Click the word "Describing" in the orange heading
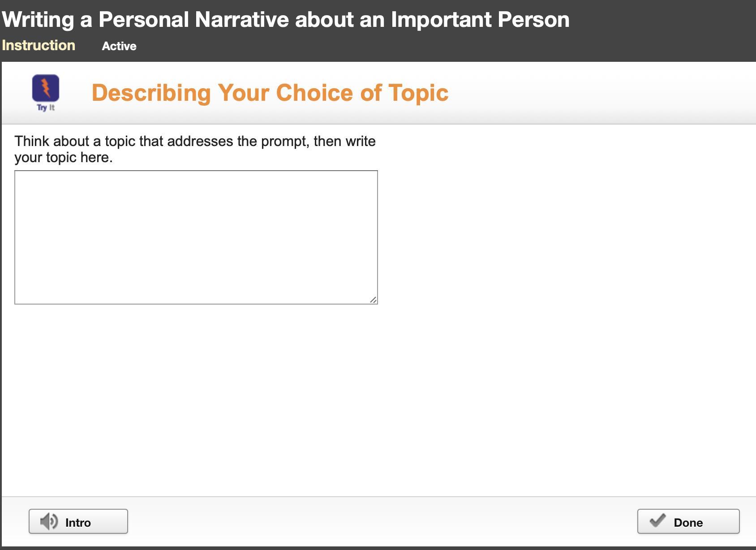This screenshot has width=756, height=550. (x=151, y=93)
